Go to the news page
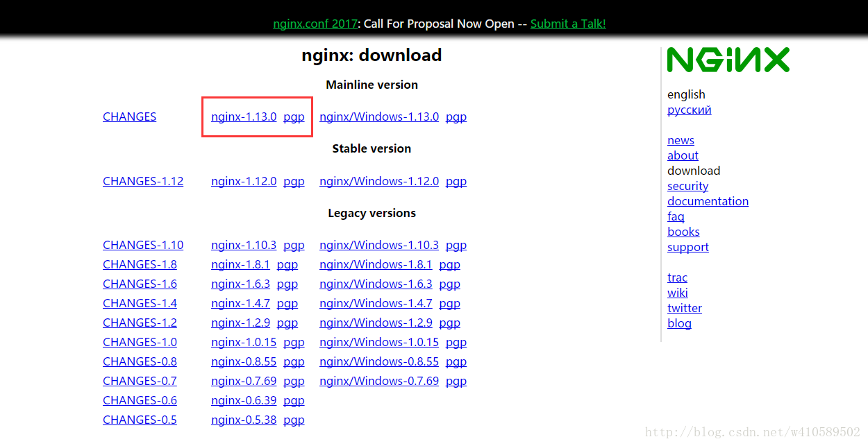This screenshot has height=446, width=868. pos(681,140)
